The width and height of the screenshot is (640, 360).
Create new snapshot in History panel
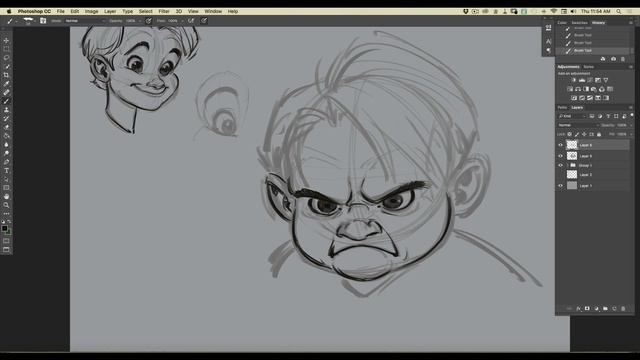tap(613, 59)
